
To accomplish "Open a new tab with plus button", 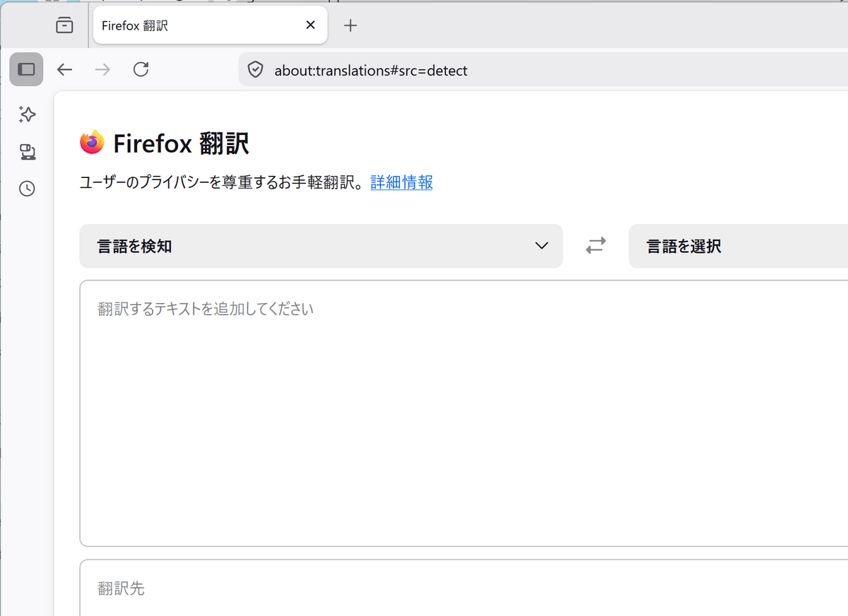I will pos(351,25).
